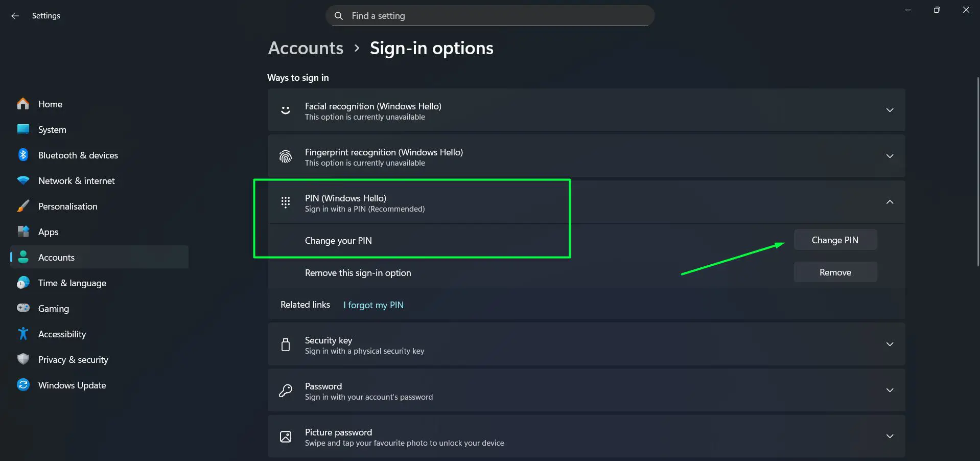The height and width of the screenshot is (461, 980).
Task: Open Network & internet via its wifi icon
Action: (x=24, y=180)
